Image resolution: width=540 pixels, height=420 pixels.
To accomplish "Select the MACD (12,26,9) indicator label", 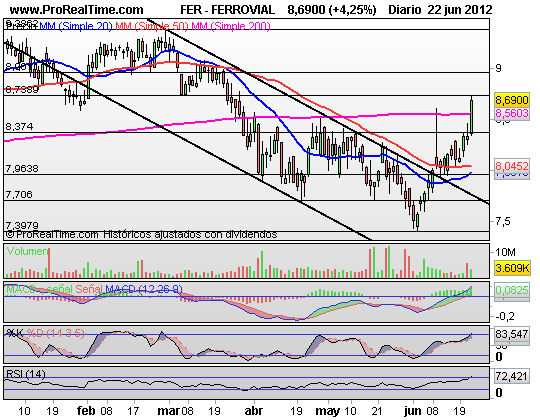I will click(144, 289).
